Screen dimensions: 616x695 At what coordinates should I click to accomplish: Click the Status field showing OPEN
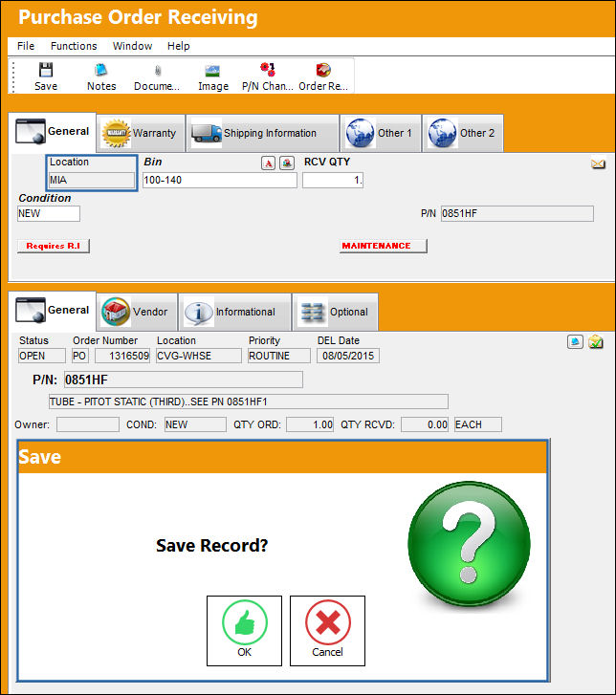tap(42, 356)
